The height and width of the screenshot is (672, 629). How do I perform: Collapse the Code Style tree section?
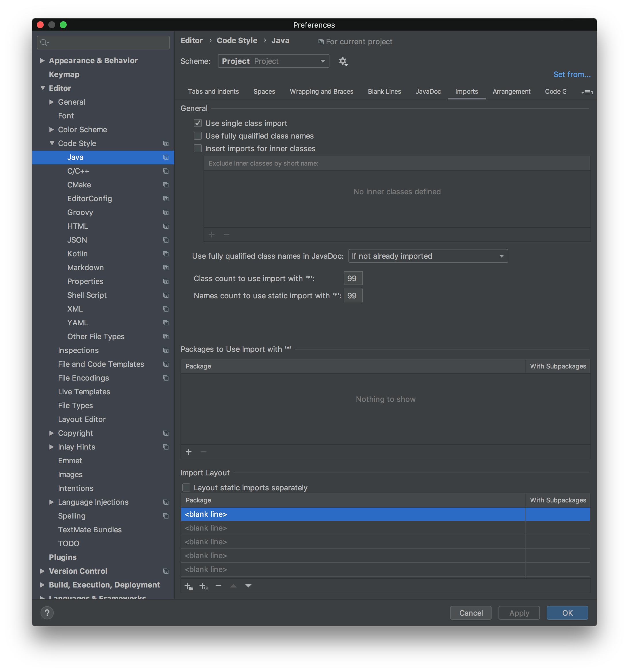click(52, 143)
